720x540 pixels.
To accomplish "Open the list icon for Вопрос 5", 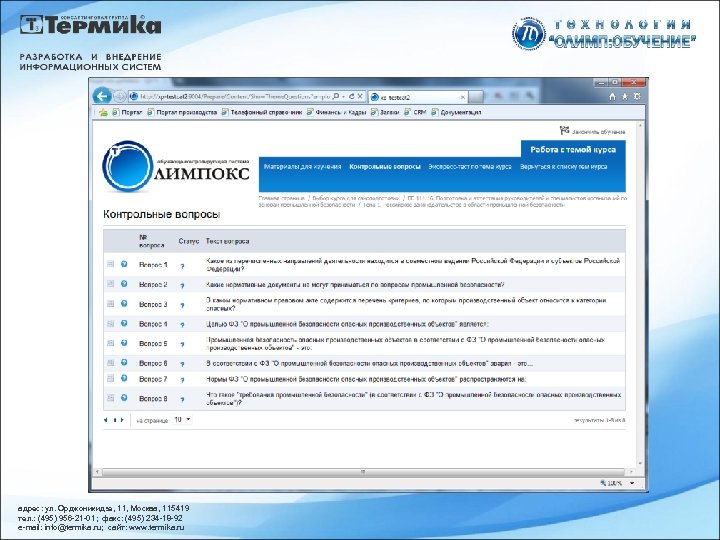I will [110, 343].
